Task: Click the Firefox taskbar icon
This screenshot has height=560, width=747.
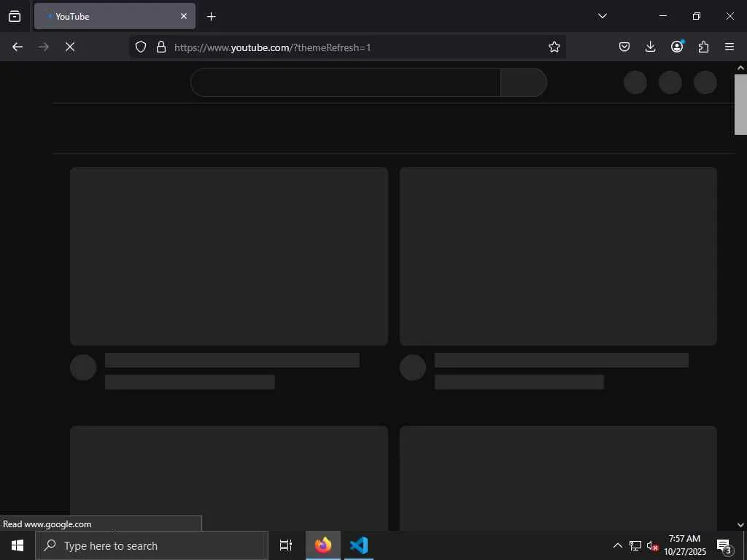Action: coord(323,545)
